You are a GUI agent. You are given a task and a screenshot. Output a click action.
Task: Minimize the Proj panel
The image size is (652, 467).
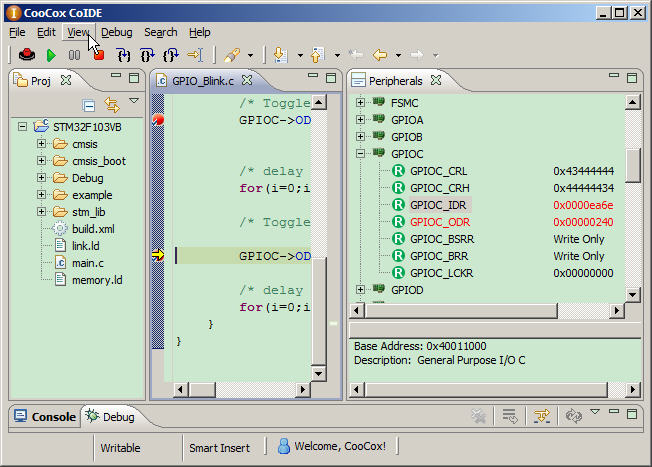coord(116,76)
